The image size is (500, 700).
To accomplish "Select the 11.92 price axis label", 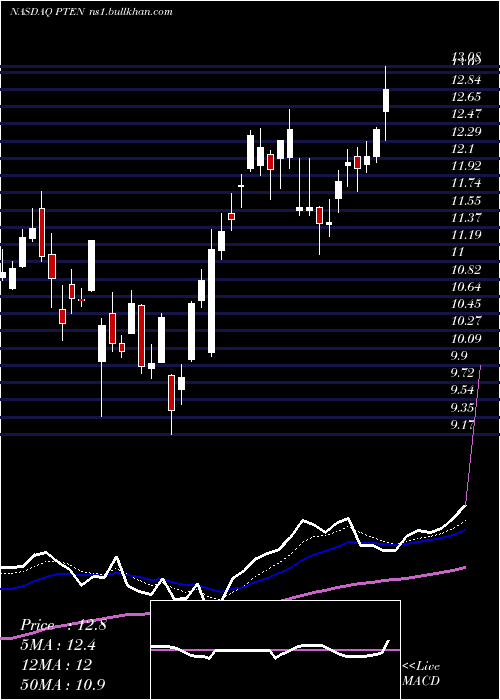I will point(466,166).
